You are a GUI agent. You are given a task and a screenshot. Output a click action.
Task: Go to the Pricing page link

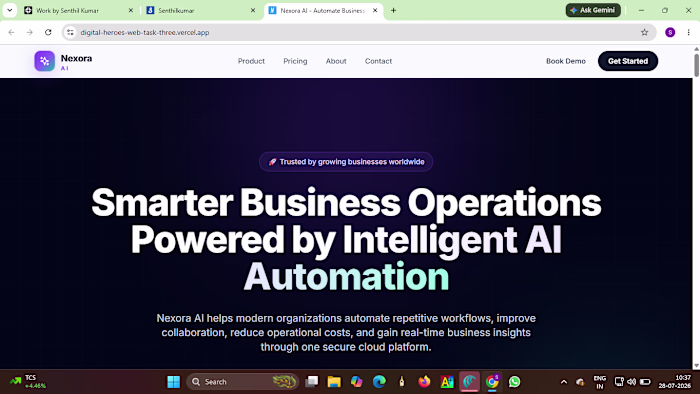point(295,61)
